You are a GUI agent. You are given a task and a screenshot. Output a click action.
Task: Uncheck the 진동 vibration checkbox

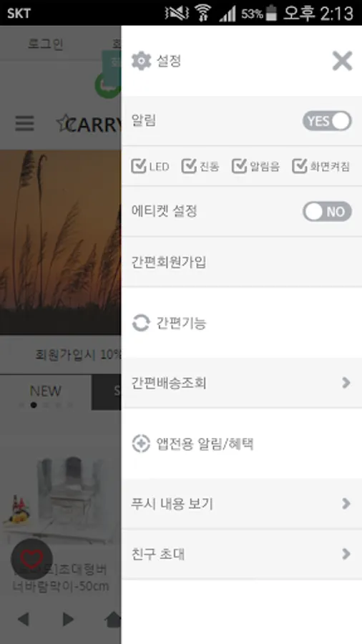(189, 166)
